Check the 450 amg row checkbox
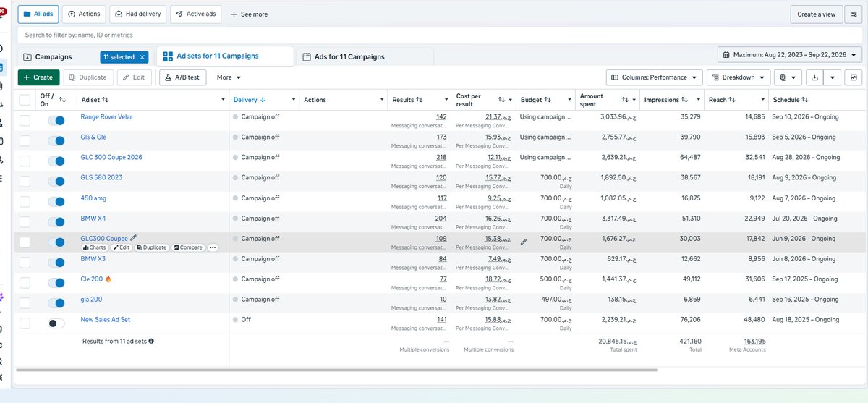This screenshot has width=868, height=403. pyautogui.click(x=25, y=202)
